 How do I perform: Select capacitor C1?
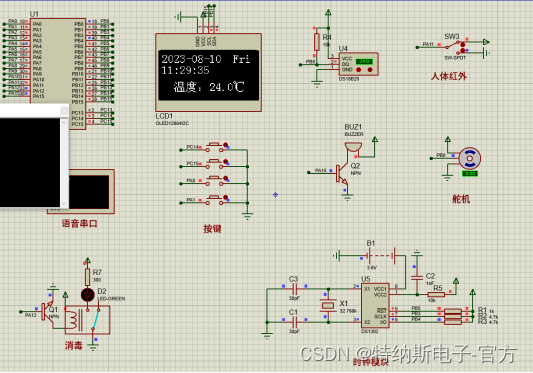tap(294, 321)
